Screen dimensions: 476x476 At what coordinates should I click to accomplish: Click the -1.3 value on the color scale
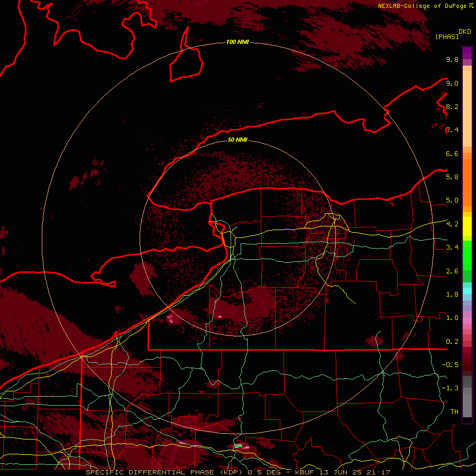[x=450, y=388]
